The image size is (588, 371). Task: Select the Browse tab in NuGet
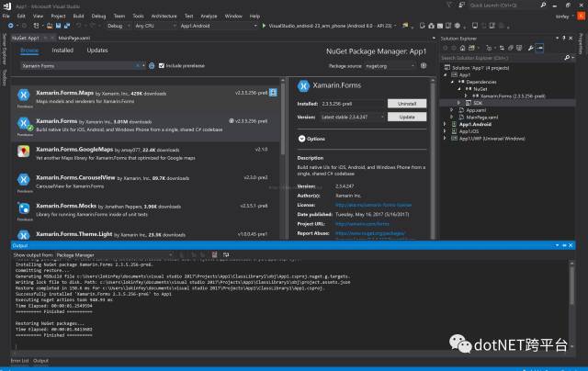point(29,51)
